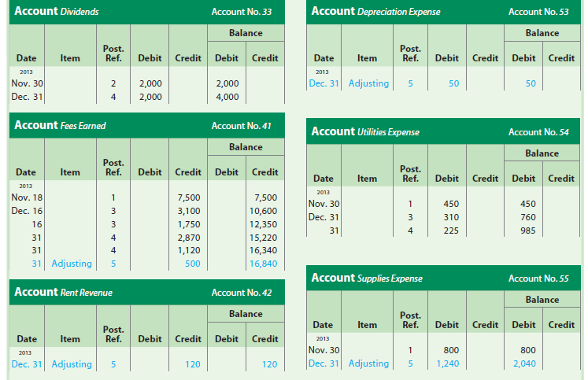Open the Adjusting item in Fees Earned
This screenshot has height=380, width=588.
[71, 264]
